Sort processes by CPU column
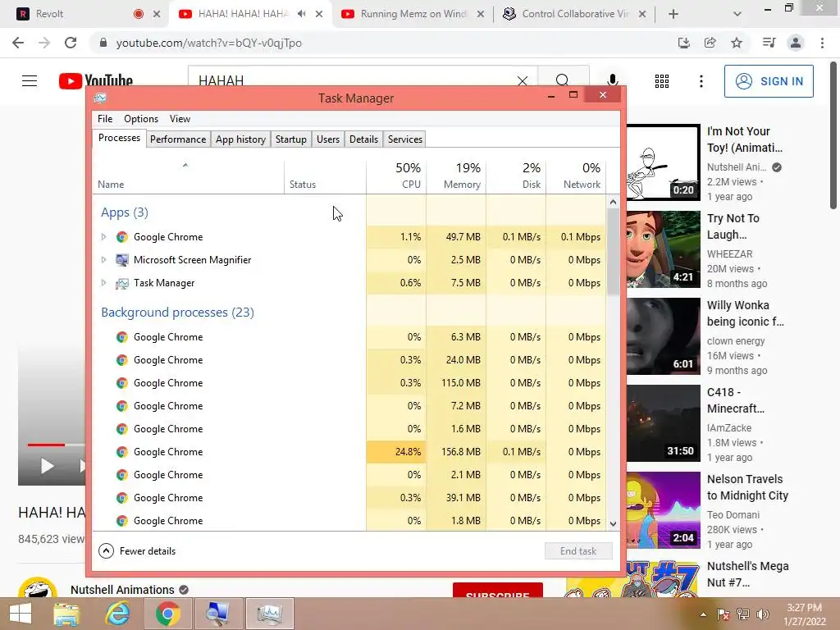Viewport: 840px width, 630px height. tap(396, 176)
